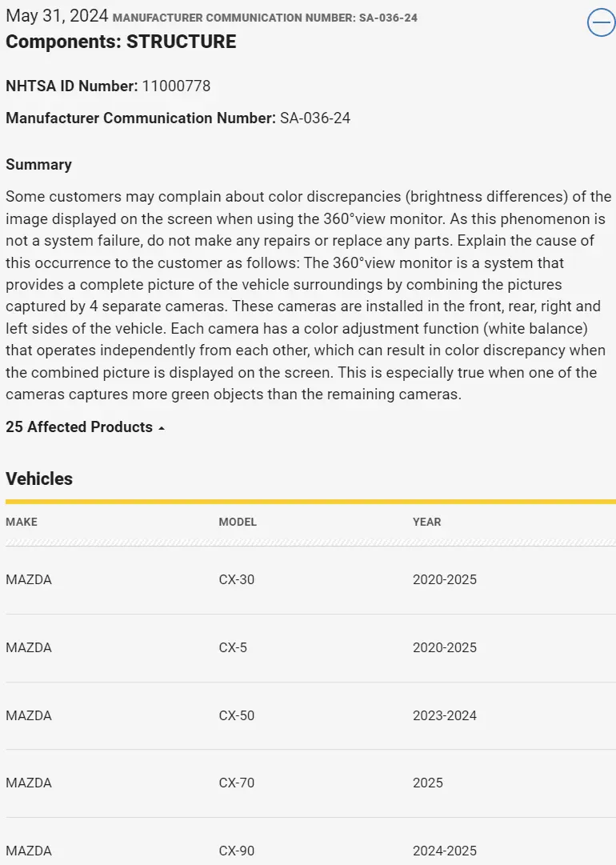
Task: Click the May 31, 2024 date header
Action: click(x=57, y=16)
